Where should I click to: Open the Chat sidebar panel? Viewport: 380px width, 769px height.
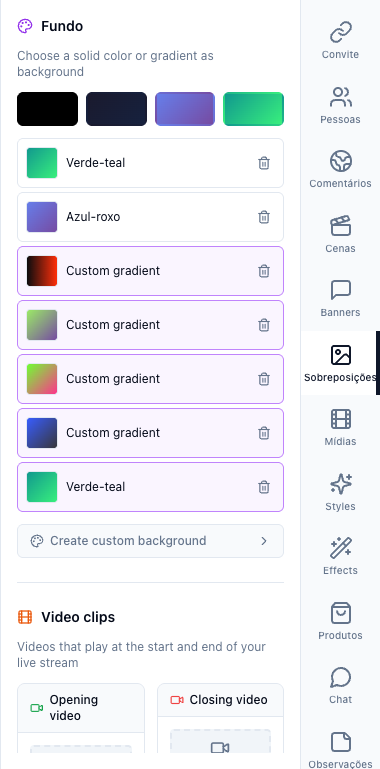(x=340, y=685)
